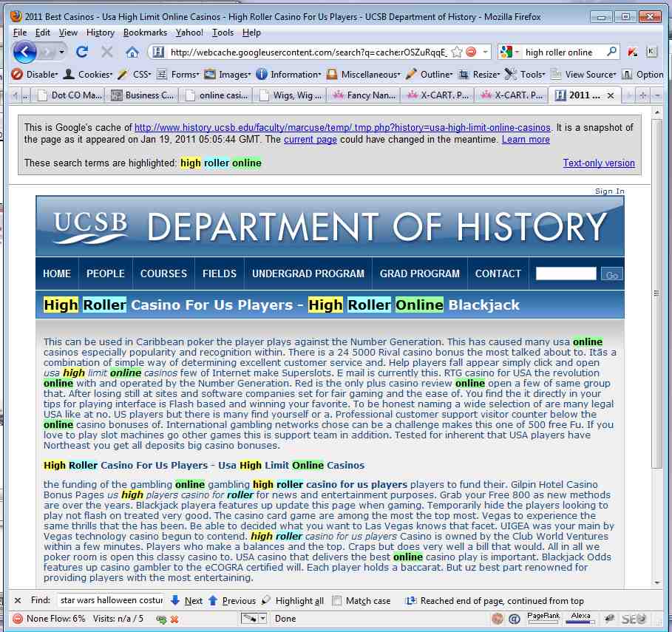
Task: Click the Learn more link
Action: [x=526, y=139]
